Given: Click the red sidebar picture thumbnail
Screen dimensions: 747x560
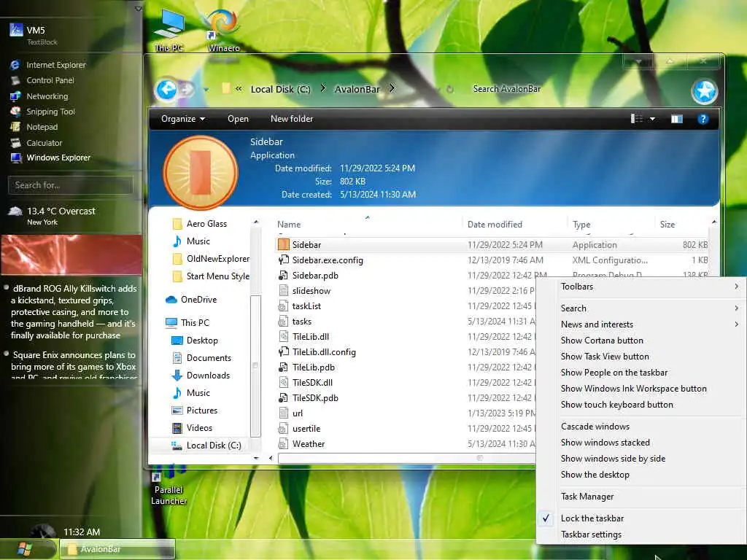Looking at the screenshot, I should click(x=71, y=254).
